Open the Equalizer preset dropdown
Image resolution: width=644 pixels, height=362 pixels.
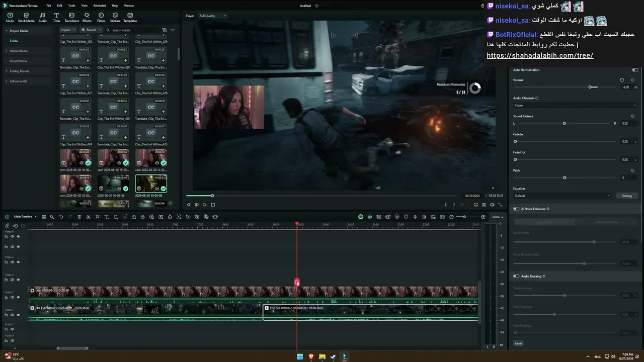[x=562, y=196]
